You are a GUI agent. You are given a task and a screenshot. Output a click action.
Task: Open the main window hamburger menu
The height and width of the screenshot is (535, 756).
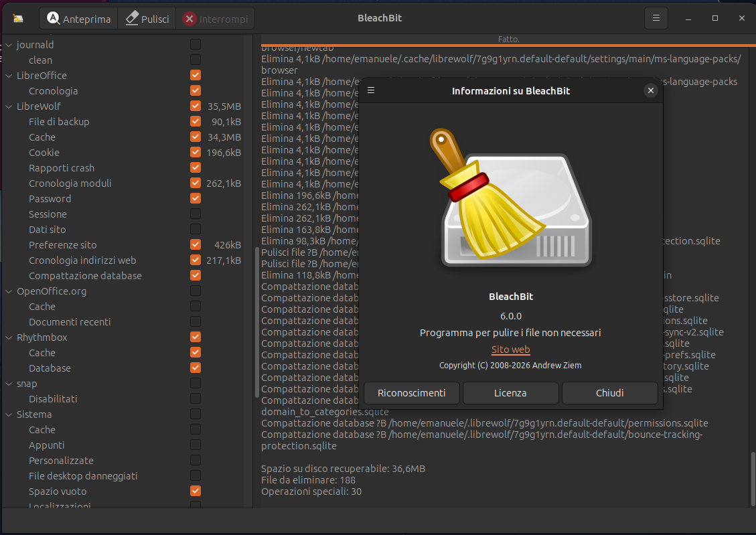tap(656, 18)
